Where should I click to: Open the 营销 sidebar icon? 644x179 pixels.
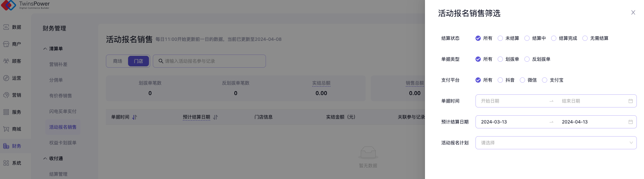pyautogui.click(x=6, y=95)
